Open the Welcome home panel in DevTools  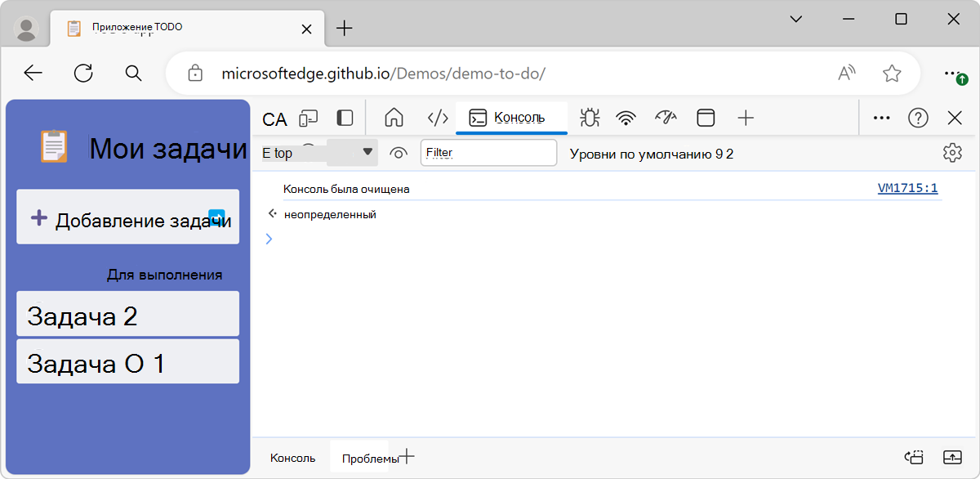394,117
